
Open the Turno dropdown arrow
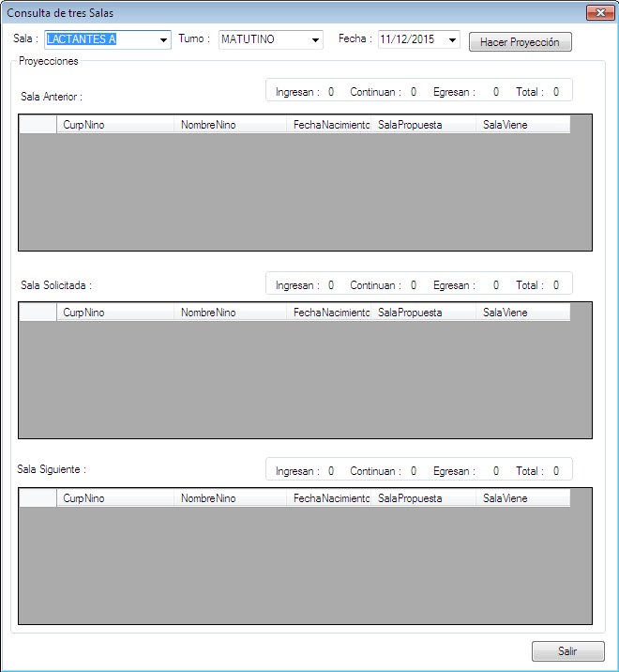click(x=315, y=39)
